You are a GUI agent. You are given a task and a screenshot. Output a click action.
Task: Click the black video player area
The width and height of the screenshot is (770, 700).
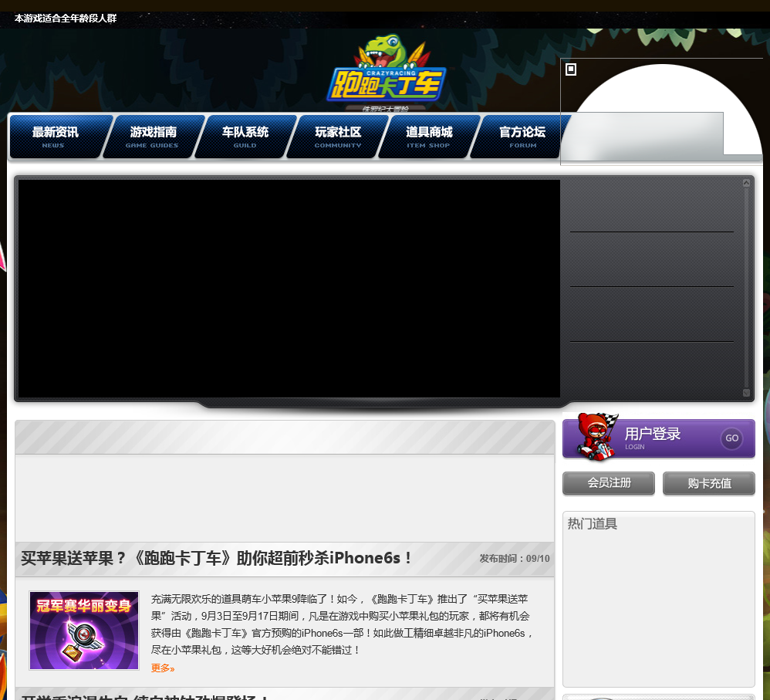click(289, 289)
